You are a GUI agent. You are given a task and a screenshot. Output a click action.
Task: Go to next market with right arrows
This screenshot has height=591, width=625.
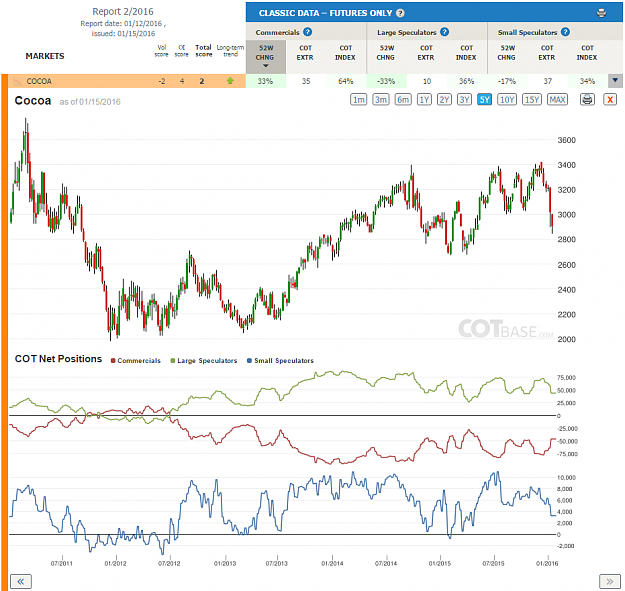point(610,581)
